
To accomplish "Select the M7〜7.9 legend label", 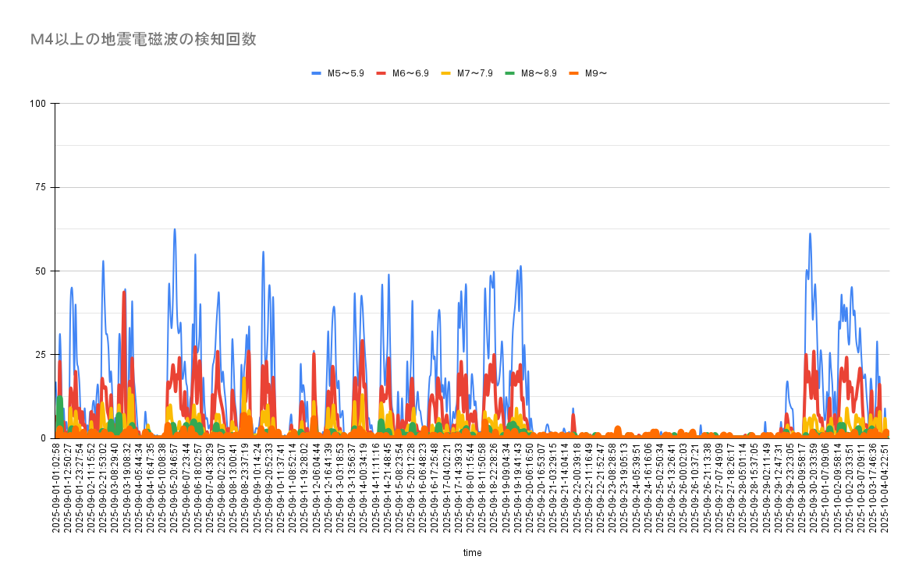I will (x=474, y=73).
